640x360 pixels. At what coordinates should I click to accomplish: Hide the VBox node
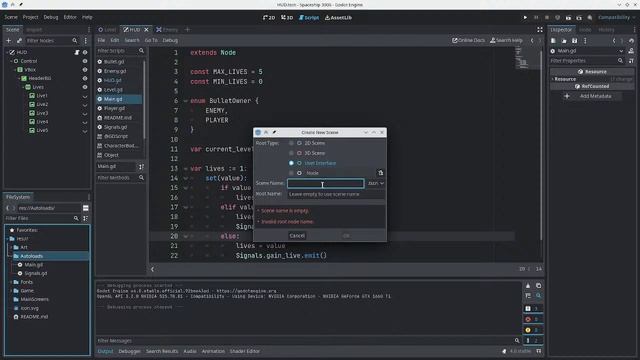pyautogui.click(x=85, y=70)
